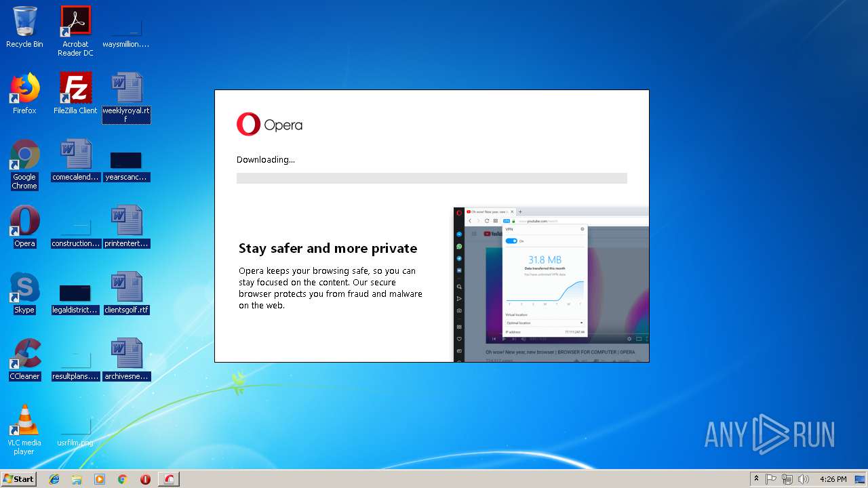Open Internet Explorer from taskbar

[54, 479]
